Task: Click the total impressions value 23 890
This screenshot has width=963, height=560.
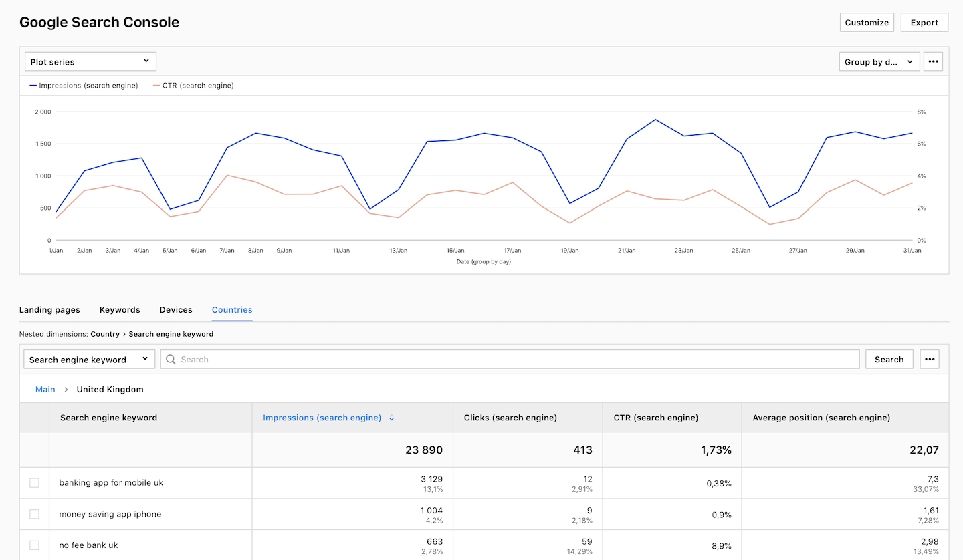Action: (424, 450)
